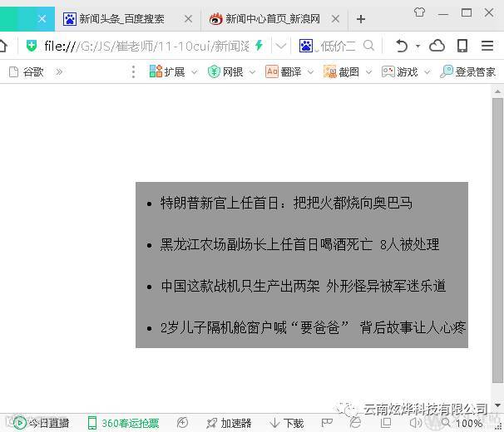504x432 pixels.
Task: Expand the address bar history dropdown
Action: (x=280, y=47)
